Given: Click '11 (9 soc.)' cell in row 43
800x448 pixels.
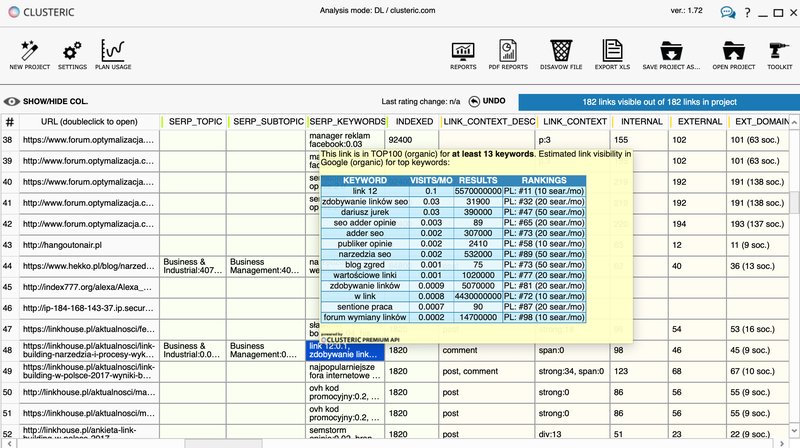Looking at the screenshot, I should [x=758, y=245].
